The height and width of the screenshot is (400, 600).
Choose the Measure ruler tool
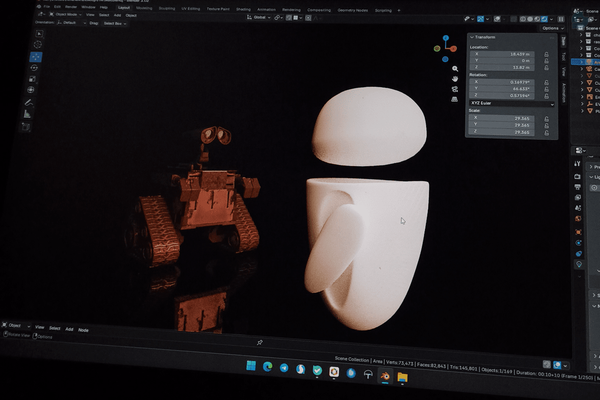pos(27,114)
